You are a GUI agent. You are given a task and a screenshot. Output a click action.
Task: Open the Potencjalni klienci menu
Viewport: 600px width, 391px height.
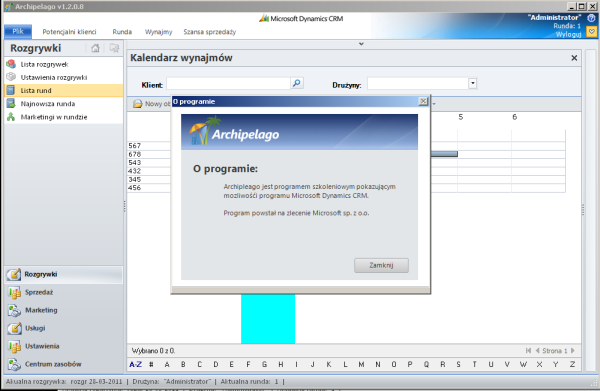tap(69, 32)
